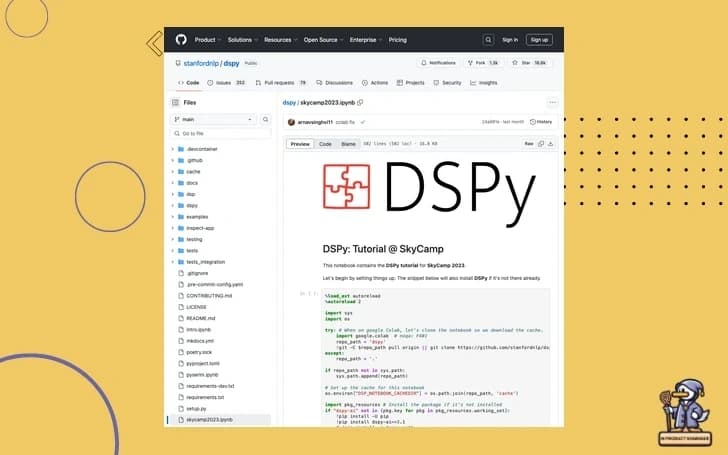
Task: Click the GitHub logo in header
Action: pyautogui.click(x=181, y=40)
